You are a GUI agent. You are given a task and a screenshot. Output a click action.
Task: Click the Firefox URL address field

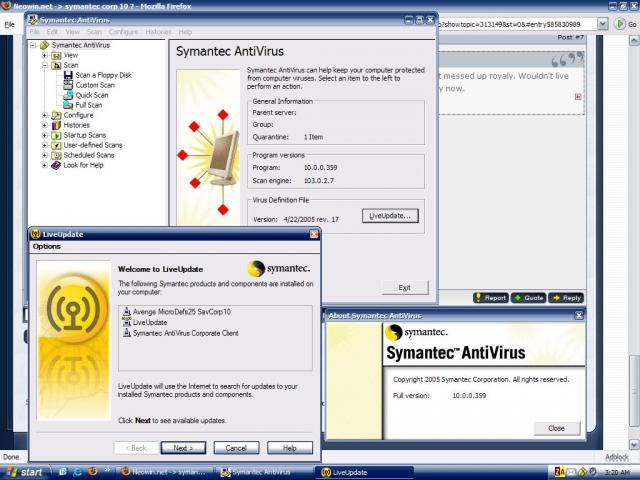point(516,24)
